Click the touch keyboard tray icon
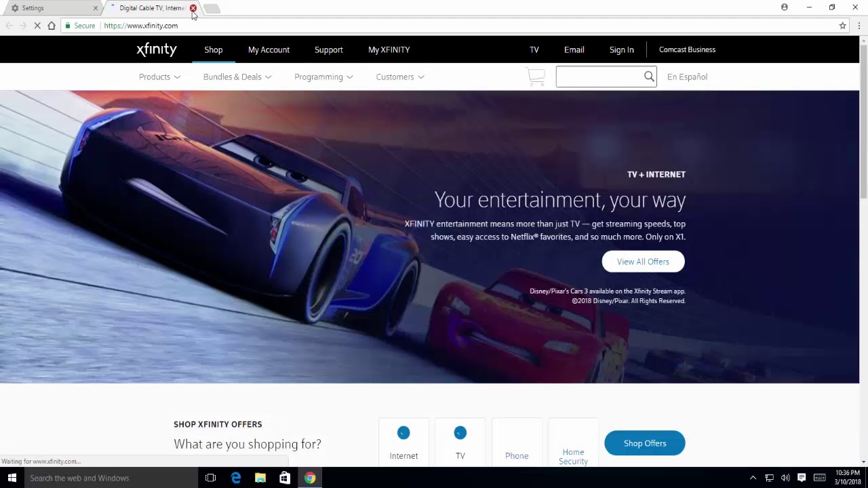Viewport: 868px width, 488px height. click(819, 478)
